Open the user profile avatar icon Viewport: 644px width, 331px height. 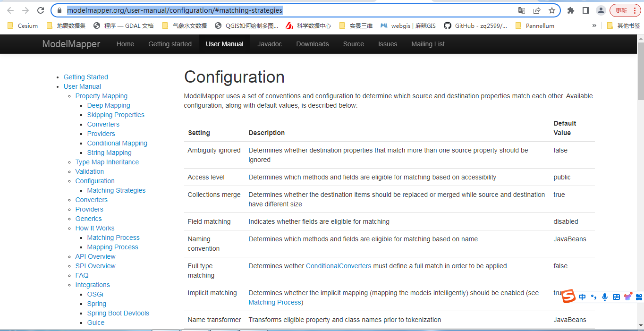tap(601, 10)
